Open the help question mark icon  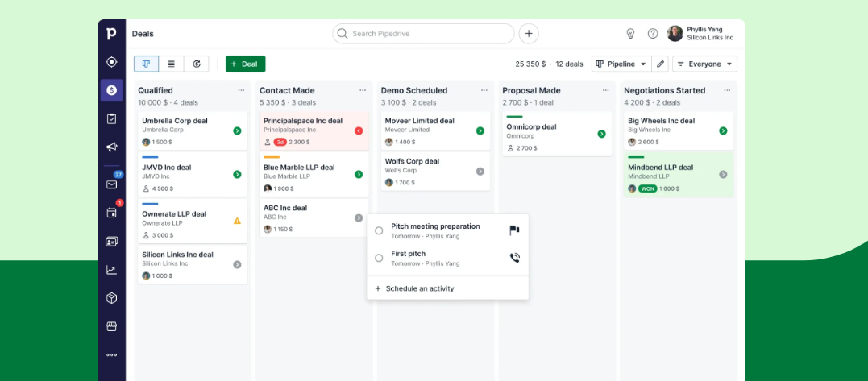pos(653,34)
